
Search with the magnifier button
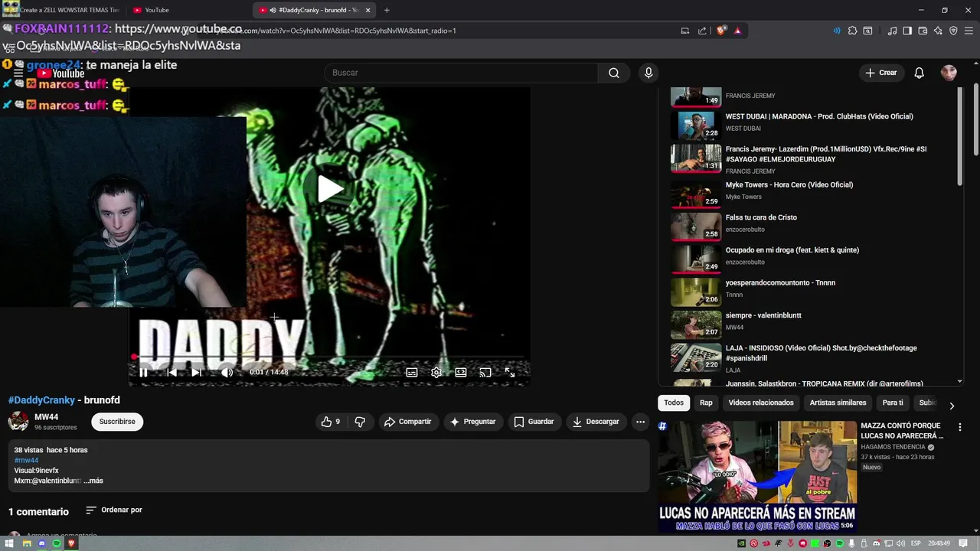point(614,73)
